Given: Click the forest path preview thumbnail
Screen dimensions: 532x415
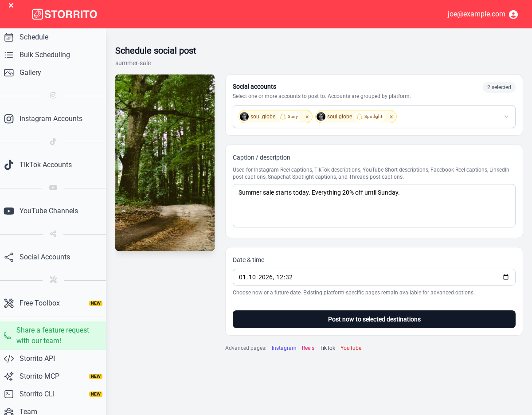Looking at the screenshot, I should coord(165,163).
